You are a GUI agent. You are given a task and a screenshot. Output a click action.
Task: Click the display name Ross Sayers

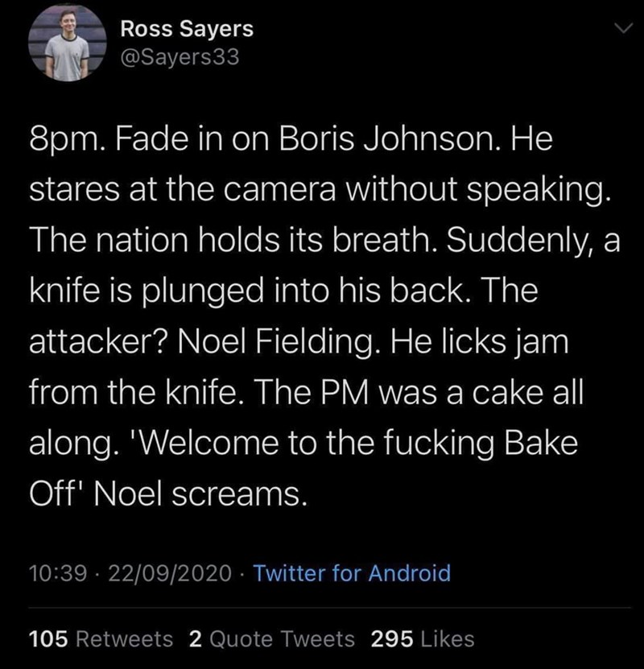coord(186,29)
